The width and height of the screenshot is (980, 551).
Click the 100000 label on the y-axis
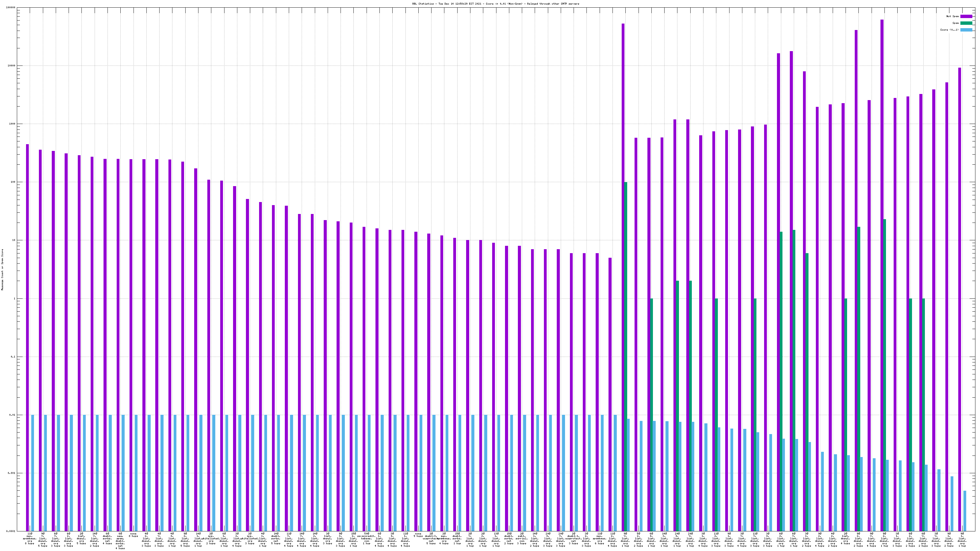coord(11,8)
